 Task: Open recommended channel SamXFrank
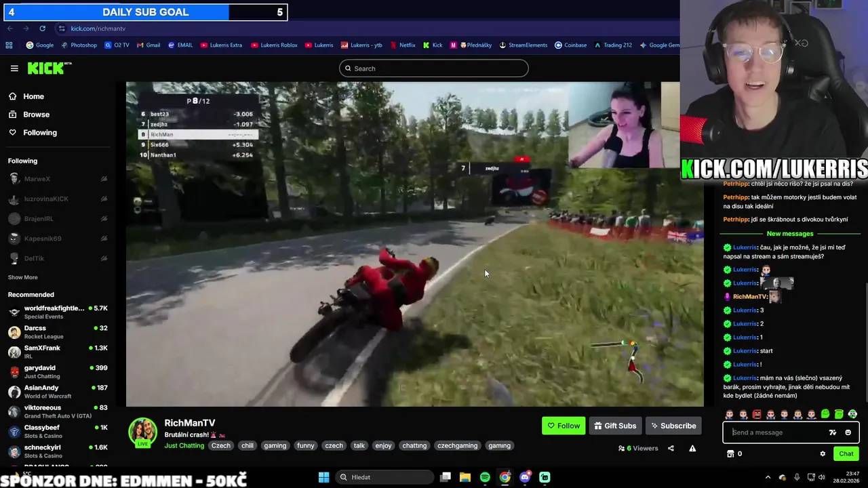coord(58,352)
